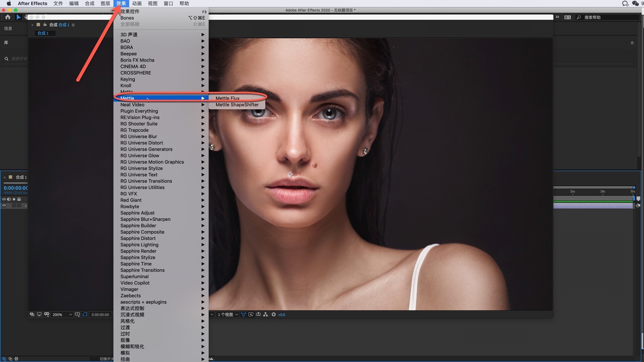Click the 合成 1 breadcrumb tab
This screenshot has height=362, width=644.
[43, 33]
